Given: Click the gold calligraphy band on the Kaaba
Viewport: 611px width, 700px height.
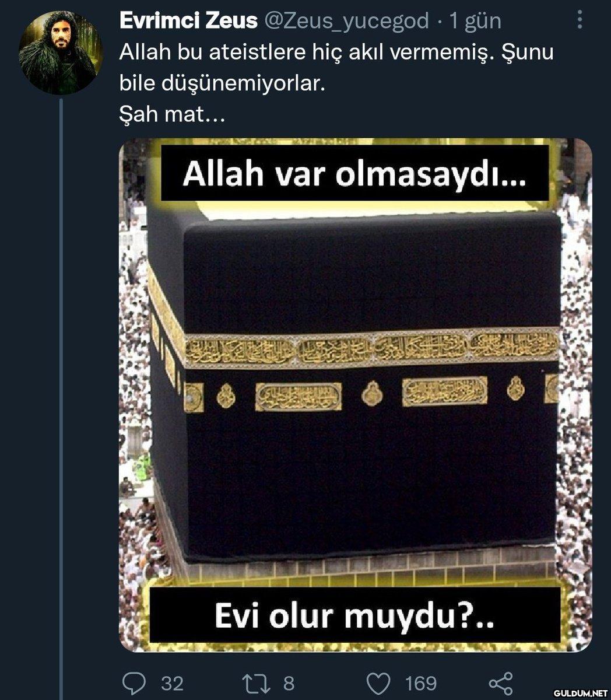Looking at the screenshot, I should [x=372, y=349].
